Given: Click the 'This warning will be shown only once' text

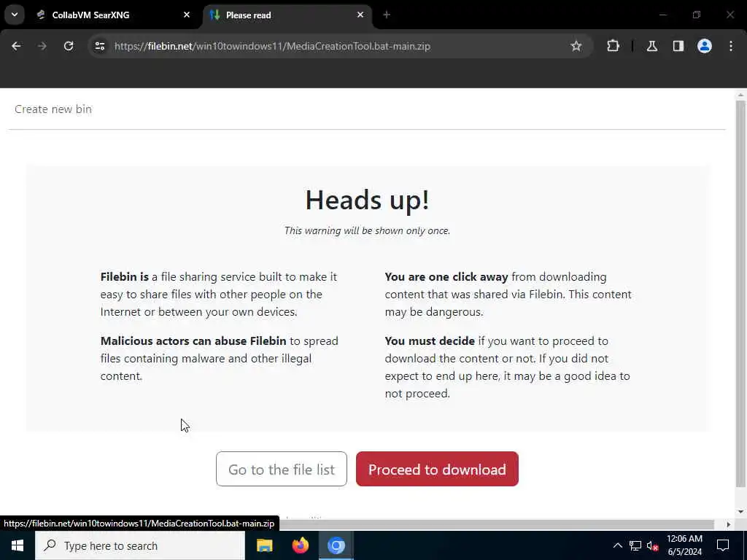Looking at the screenshot, I should pyautogui.click(x=368, y=230).
